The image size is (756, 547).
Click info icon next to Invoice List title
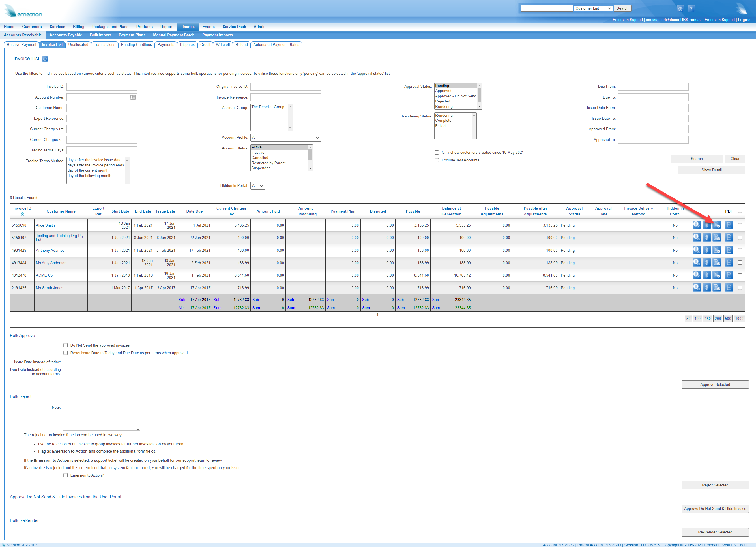coord(45,59)
